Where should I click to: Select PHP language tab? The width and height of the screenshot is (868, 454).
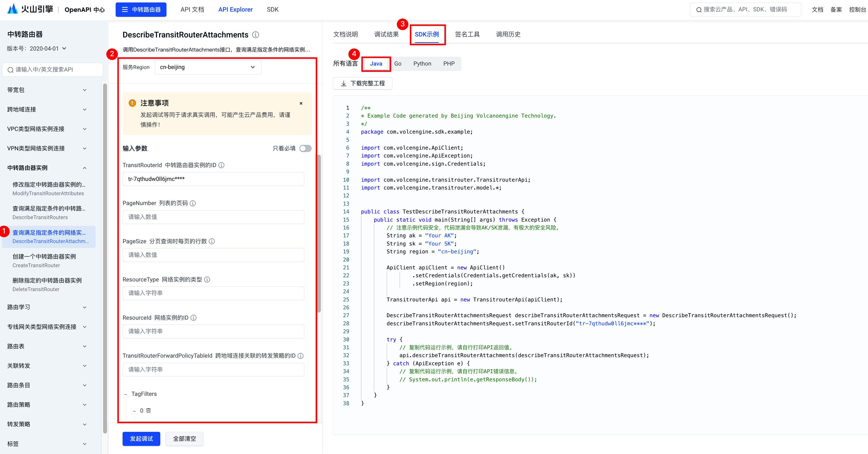coord(449,64)
